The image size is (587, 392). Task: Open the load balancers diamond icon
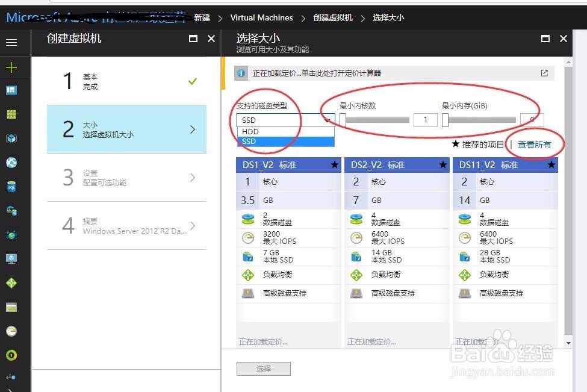click(x=11, y=282)
